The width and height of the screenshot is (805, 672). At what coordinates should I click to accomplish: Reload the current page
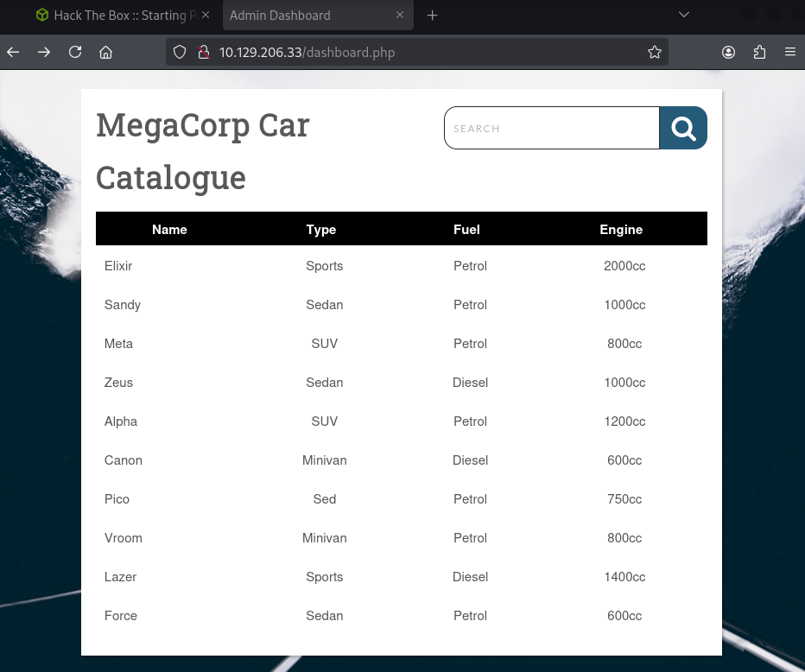75,52
